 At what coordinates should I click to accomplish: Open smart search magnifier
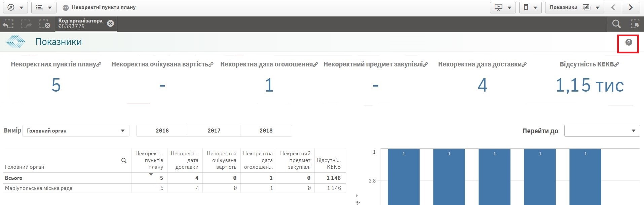click(x=616, y=24)
